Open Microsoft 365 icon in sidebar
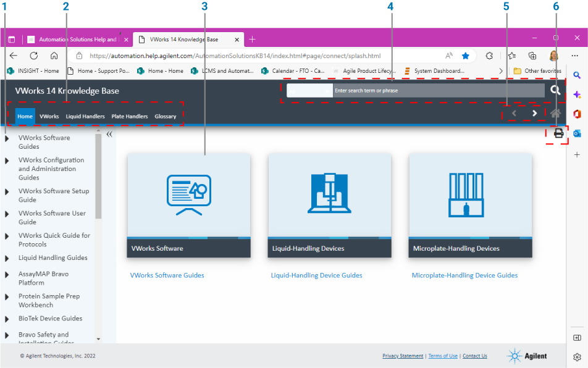The image size is (588, 368). [577, 114]
